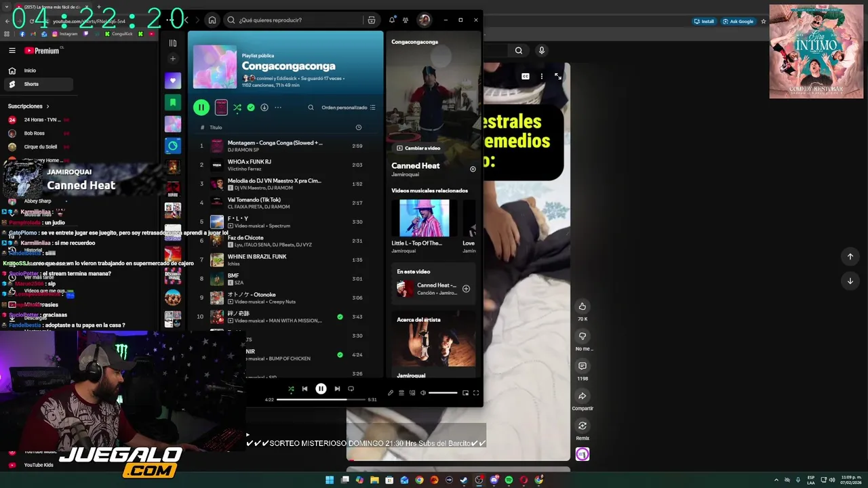
Task: Toggle the saved checkmark on track 10
Action: coord(340,317)
